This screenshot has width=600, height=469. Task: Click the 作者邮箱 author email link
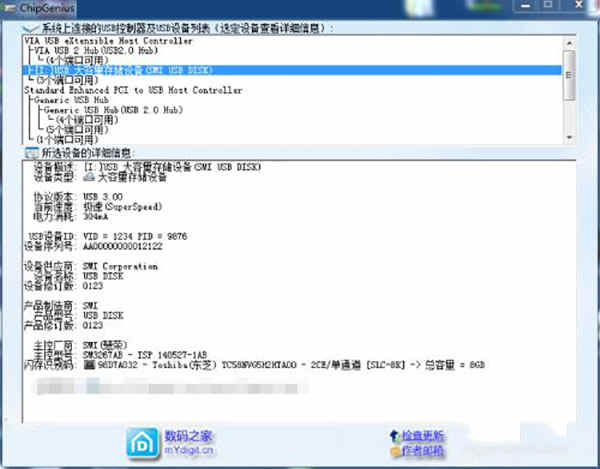422,451
